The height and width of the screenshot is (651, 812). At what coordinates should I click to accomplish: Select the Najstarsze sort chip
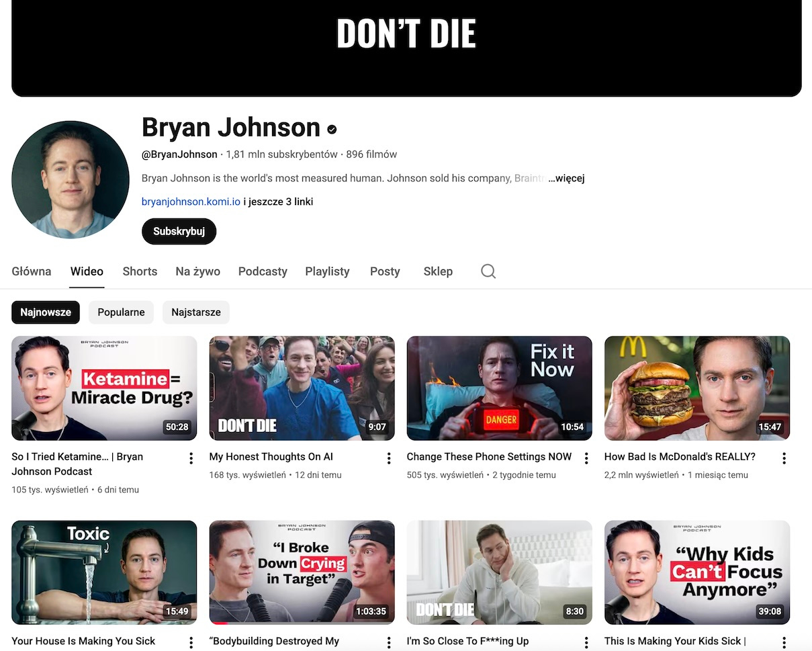(x=196, y=312)
